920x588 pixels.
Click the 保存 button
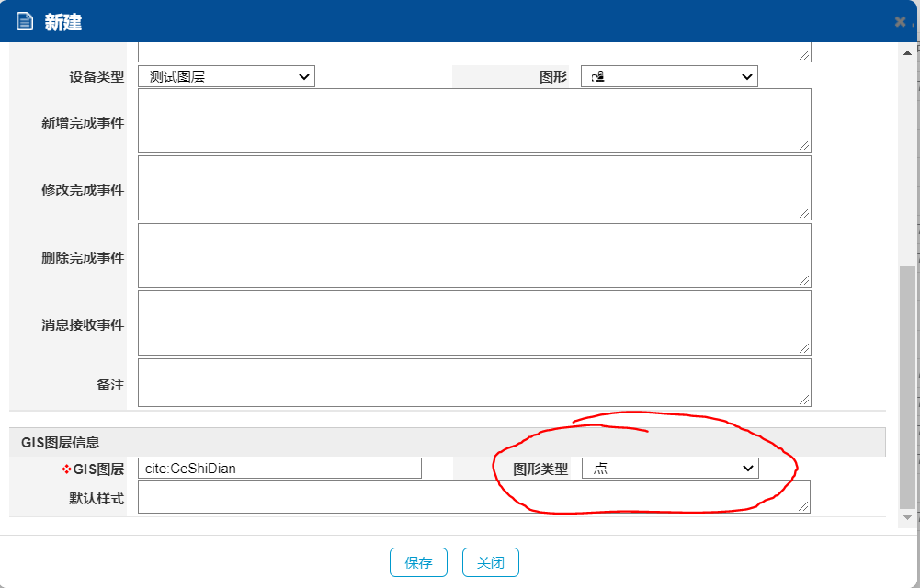point(418,562)
